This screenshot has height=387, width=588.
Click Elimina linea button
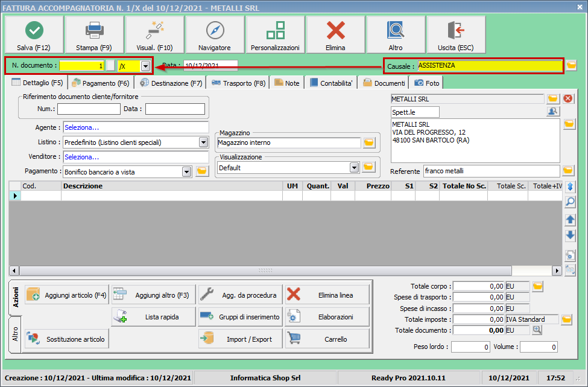(x=327, y=295)
